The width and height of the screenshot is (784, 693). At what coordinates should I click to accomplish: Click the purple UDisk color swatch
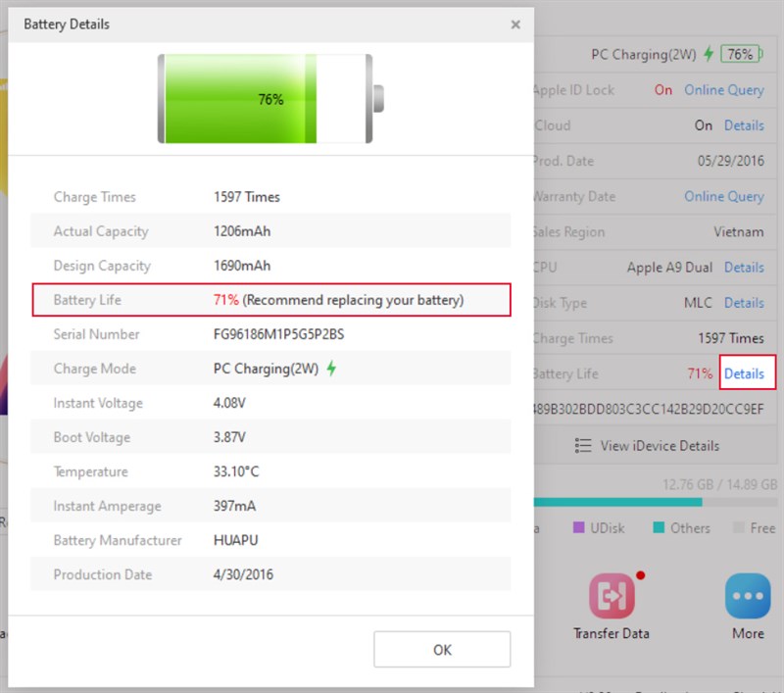click(x=578, y=527)
